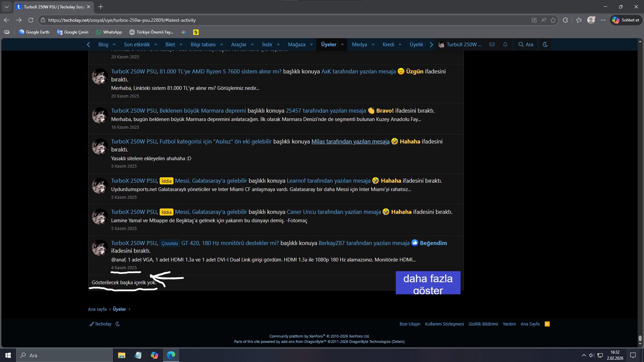This screenshot has height=362, width=644.
Task: Click the Windows taskbar Ara search box
Action: click(64, 355)
